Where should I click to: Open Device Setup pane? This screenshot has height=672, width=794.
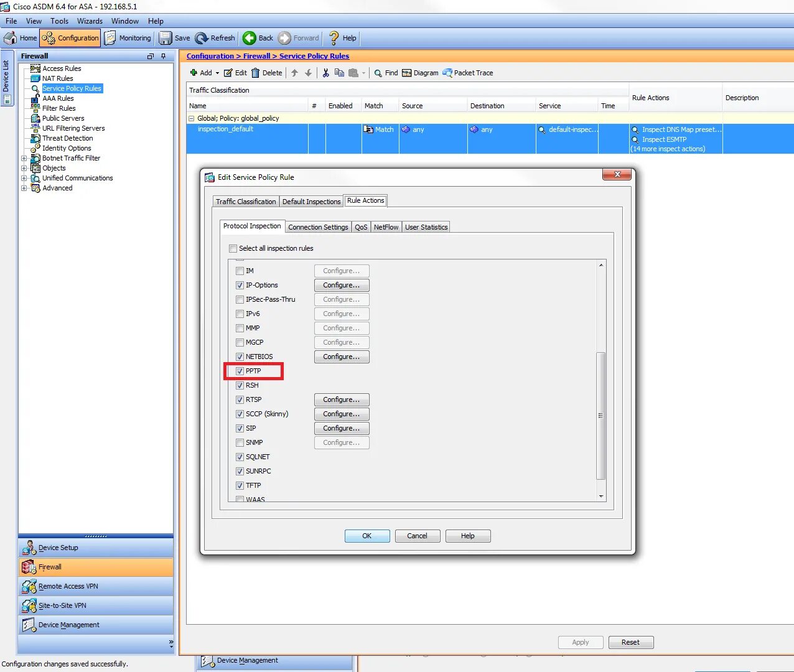96,548
